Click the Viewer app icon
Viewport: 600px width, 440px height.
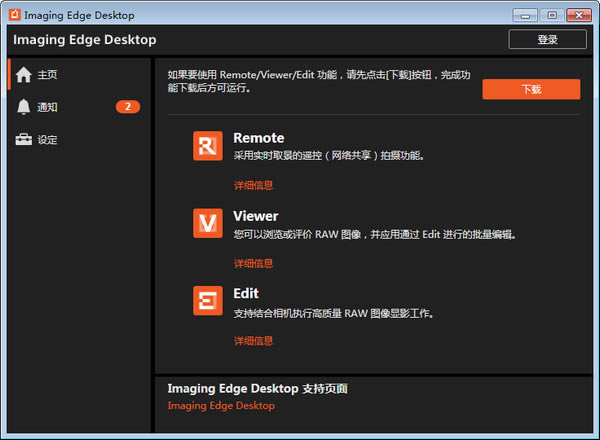coord(207,224)
